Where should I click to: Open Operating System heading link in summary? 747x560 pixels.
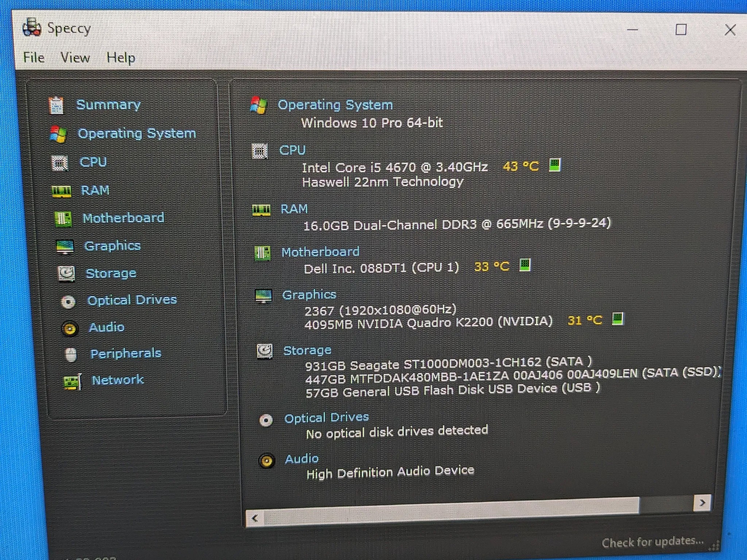335,105
